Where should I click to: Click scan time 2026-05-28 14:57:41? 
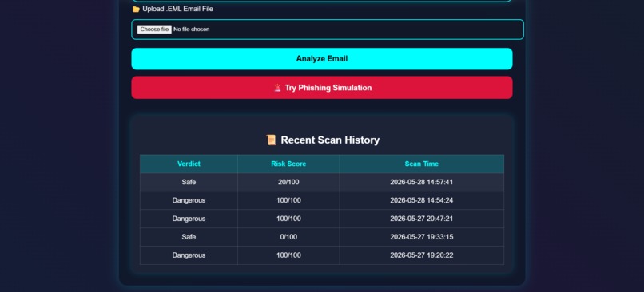pyautogui.click(x=421, y=182)
